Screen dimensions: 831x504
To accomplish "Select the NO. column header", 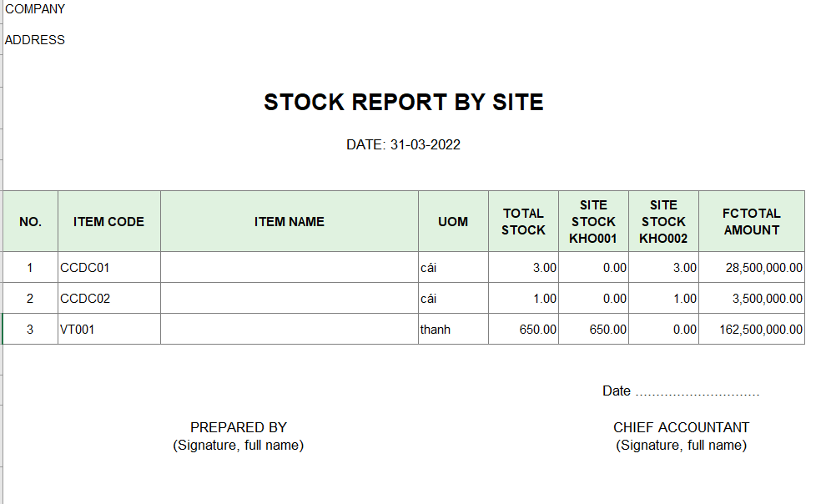I will [x=30, y=221].
